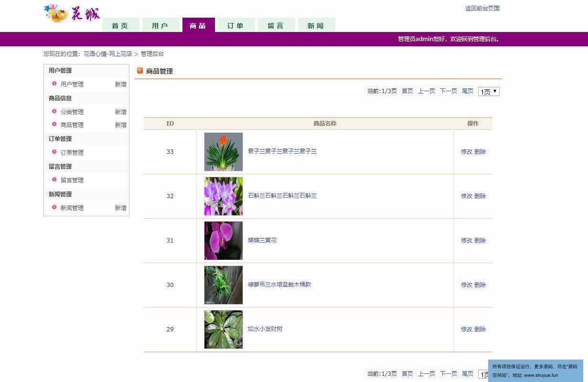The width and height of the screenshot is (588, 382).
Task: Open the 首页 navigation tab
Action: click(x=120, y=25)
